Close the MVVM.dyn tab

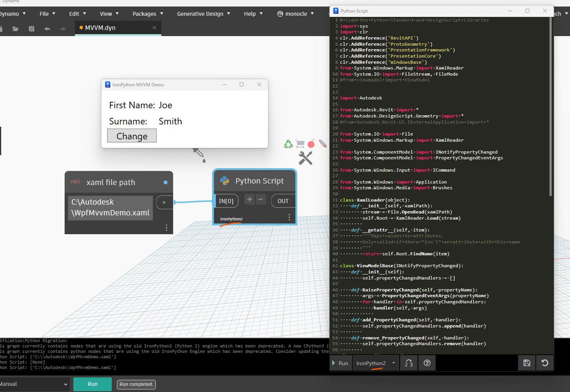coord(154,28)
